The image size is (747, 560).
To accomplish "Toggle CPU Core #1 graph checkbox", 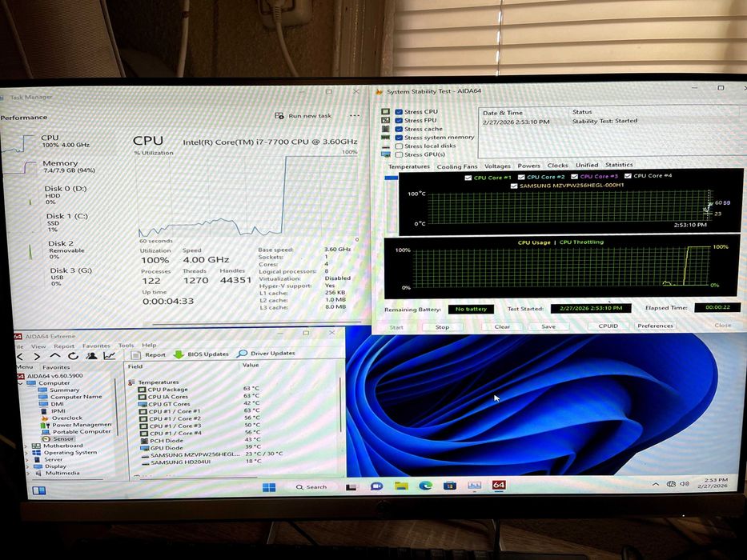I will click(x=468, y=178).
